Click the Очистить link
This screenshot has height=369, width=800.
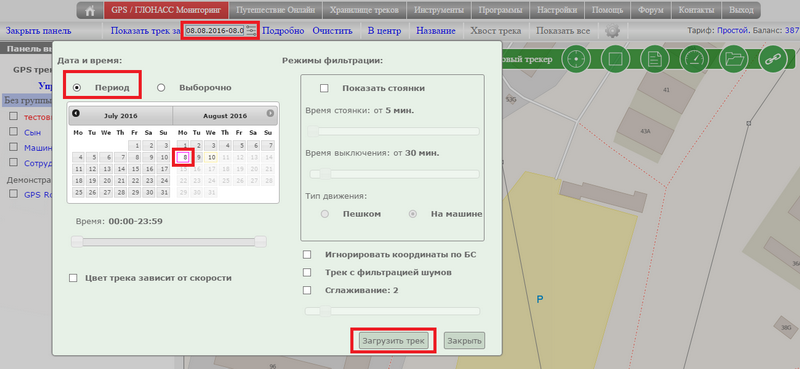click(x=332, y=31)
